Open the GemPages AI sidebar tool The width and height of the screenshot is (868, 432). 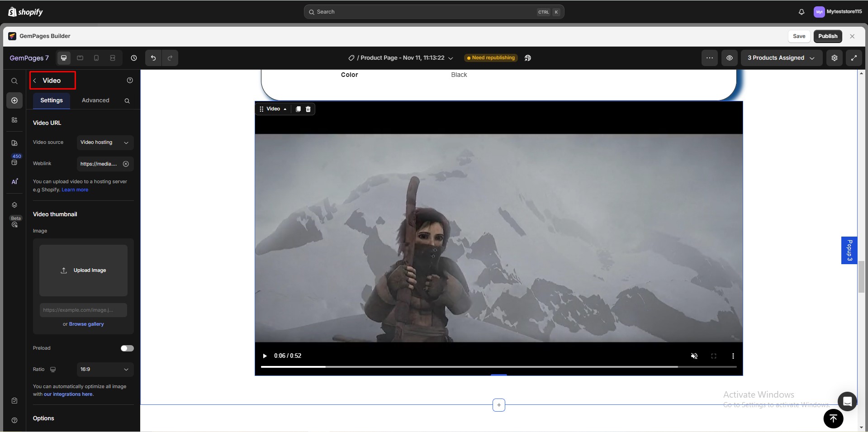pyautogui.click(x=14, y=181)
